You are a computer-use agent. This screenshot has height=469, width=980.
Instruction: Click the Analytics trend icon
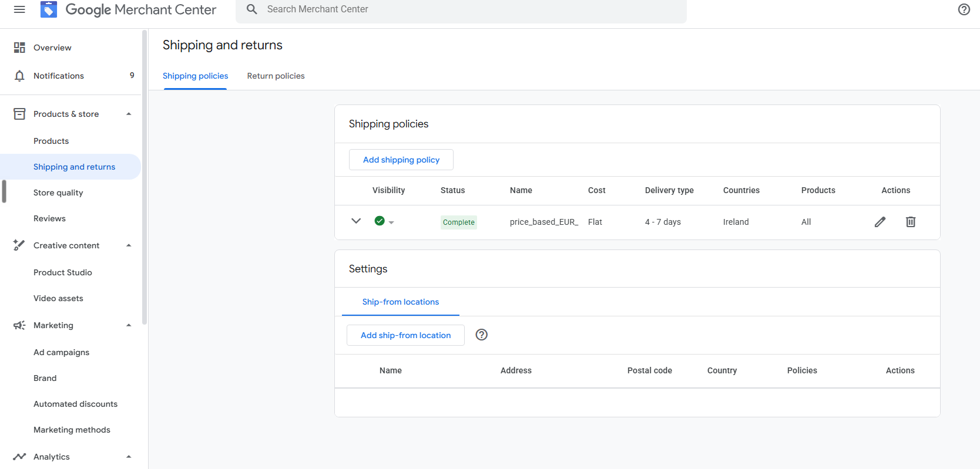click(19, 457)
